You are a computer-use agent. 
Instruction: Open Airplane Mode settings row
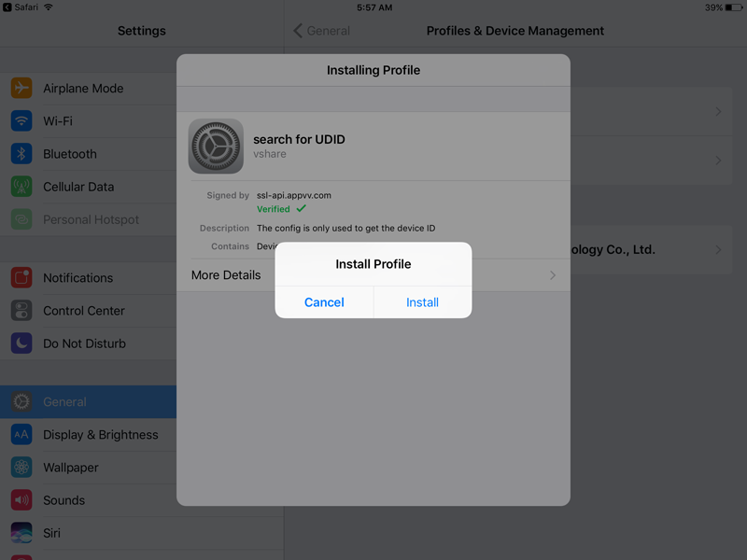point(88,88)
